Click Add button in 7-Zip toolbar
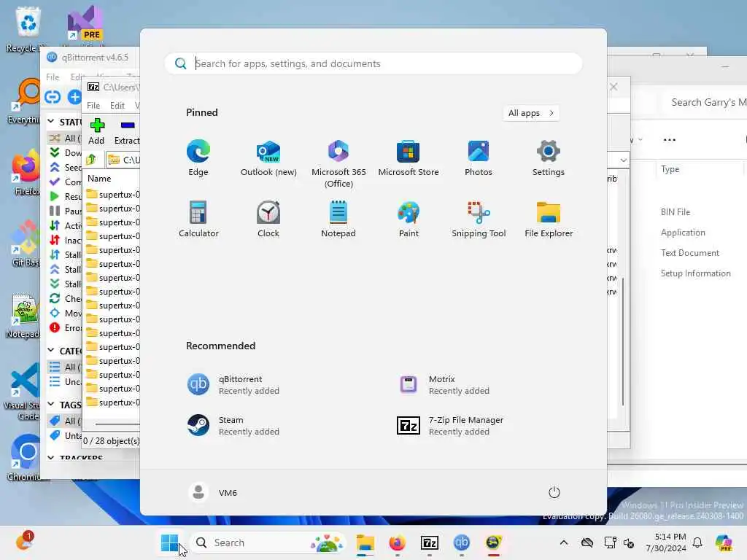This screenshot has height=560, width=747. [96, 132]
